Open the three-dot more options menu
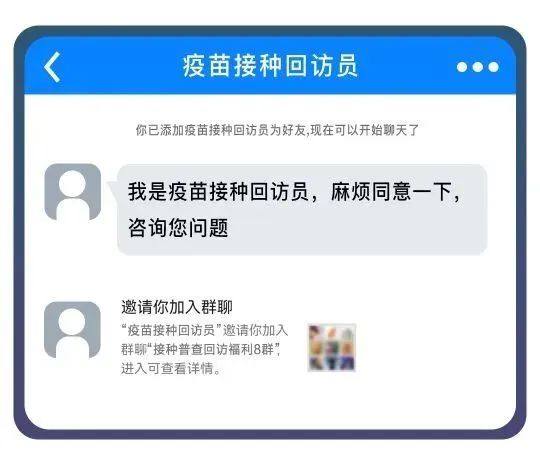 tap(478, 67)
